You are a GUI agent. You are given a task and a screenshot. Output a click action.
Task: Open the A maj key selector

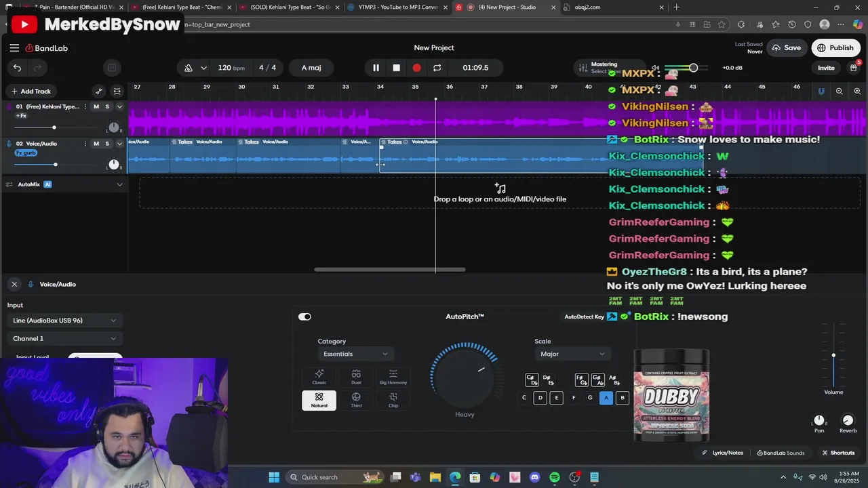pos(311,68)
